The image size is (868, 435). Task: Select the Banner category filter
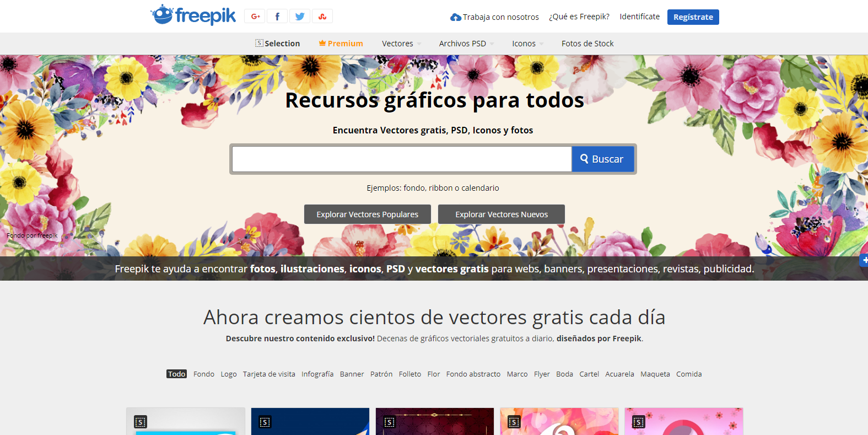coord(352,374)
